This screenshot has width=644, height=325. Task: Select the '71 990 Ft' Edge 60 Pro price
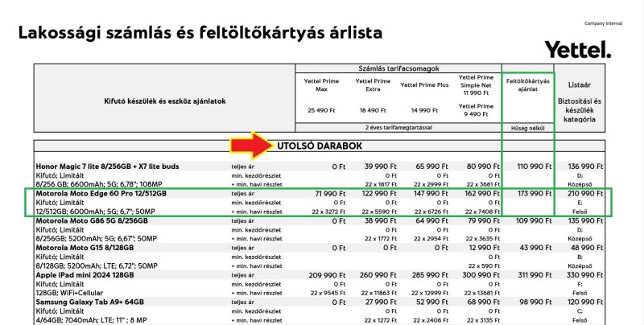[330, 193]
